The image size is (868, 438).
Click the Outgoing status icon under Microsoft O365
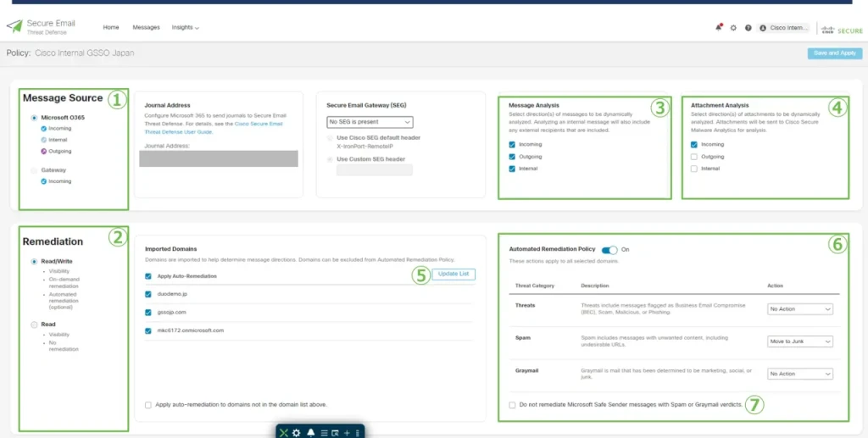click(x=44, y=151)
